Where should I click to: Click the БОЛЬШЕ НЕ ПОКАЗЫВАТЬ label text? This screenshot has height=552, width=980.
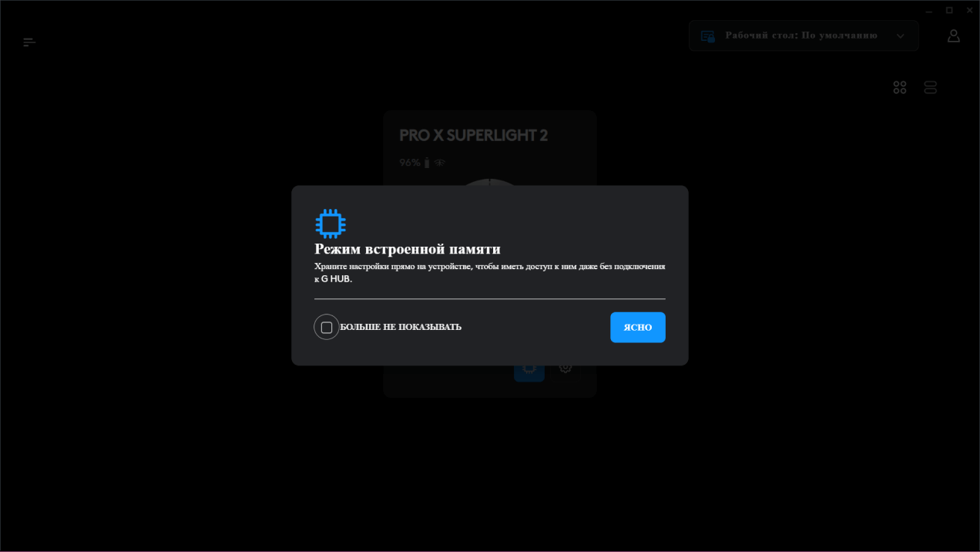point(401,327)
